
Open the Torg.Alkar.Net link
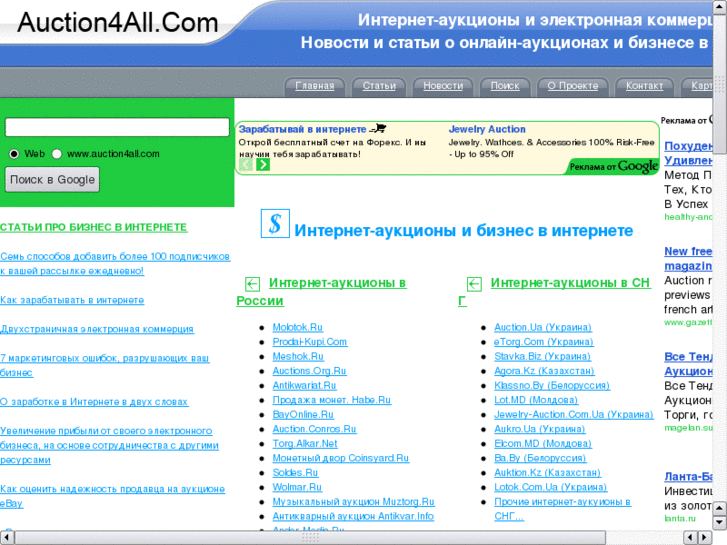pos(305,443)
